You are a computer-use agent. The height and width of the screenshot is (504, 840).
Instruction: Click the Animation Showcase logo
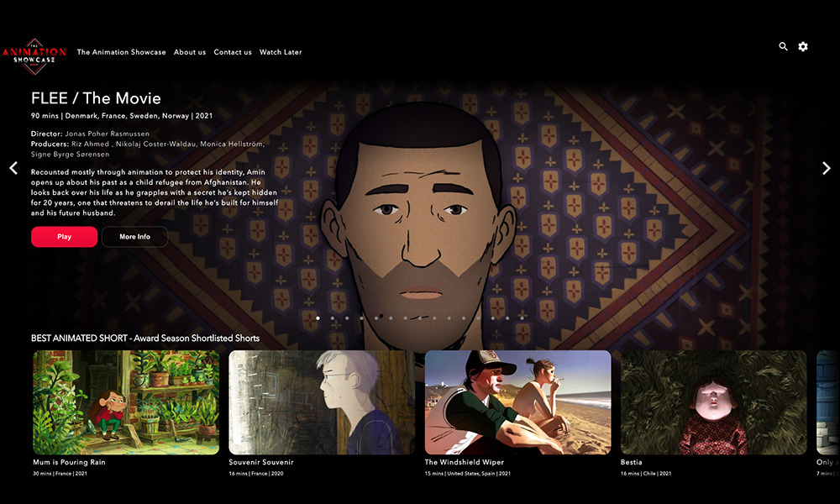click(34, 55)
